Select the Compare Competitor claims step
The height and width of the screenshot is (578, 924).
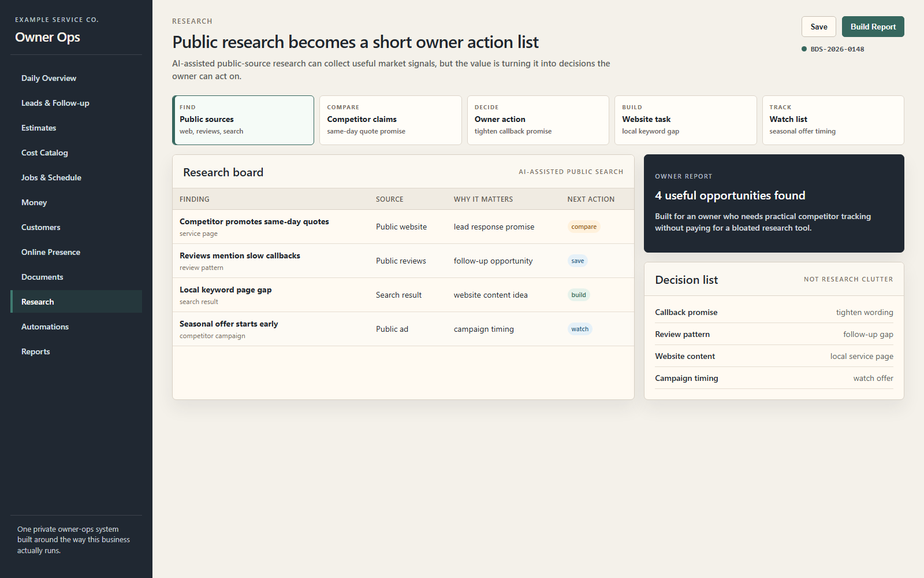click(x=390, y=120)
